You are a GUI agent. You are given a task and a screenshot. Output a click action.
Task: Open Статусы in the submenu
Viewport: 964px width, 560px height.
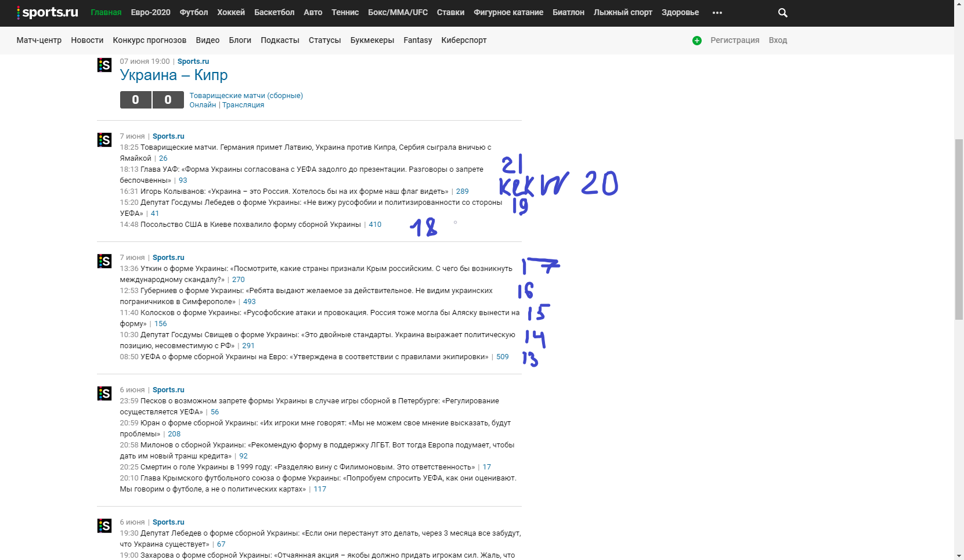(325, 40)
